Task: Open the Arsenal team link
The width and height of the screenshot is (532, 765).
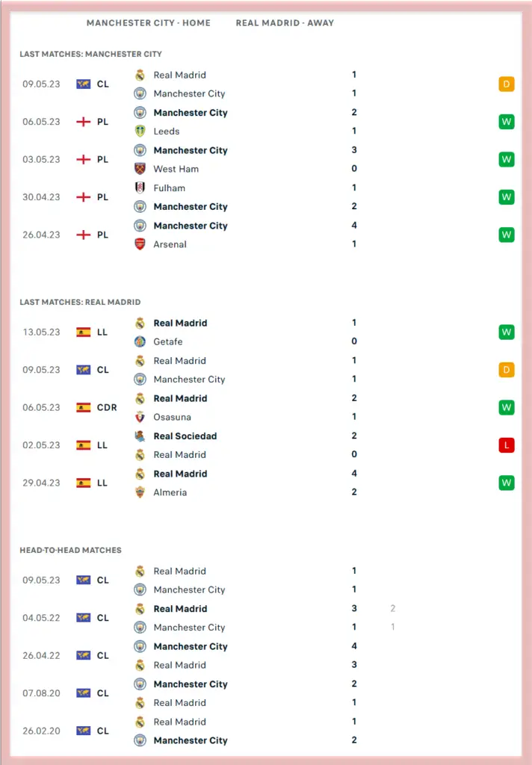Action: pos(170,244)
